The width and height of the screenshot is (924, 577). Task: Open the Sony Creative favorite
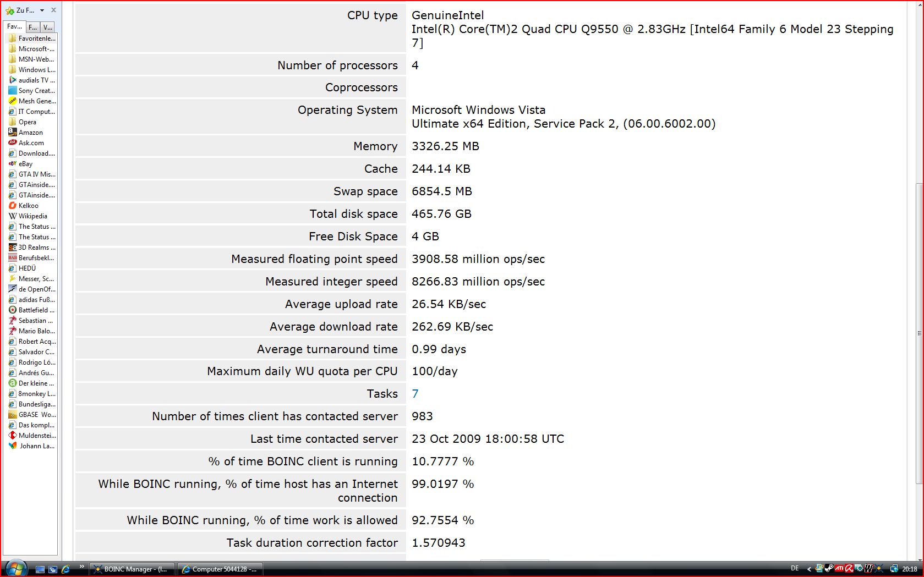tap(32, 91)
